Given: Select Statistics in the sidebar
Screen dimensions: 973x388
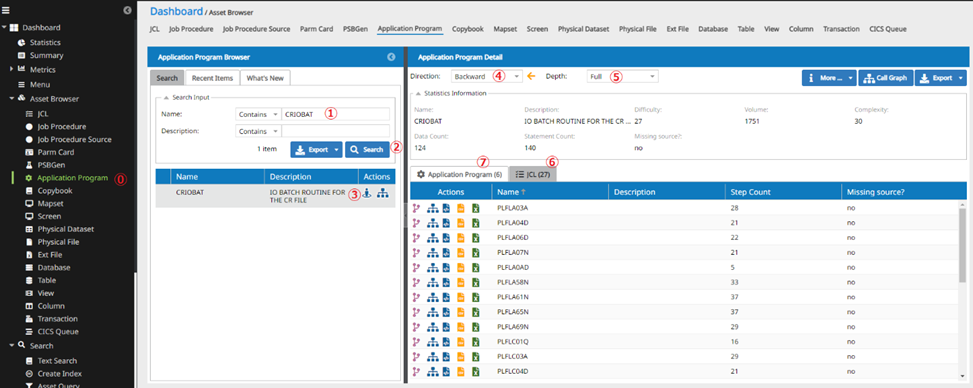Looking at the screenshot, I should pyautogui.click(x=45, y=42).
